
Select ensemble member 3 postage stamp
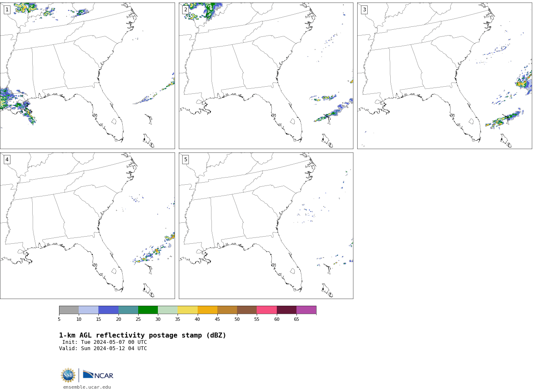click(x=444, y=76)
